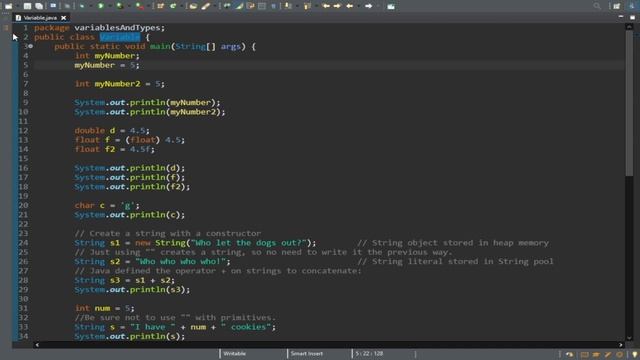
Task: Click '(float)' cast on line 13
Action: tap(142, 140)
